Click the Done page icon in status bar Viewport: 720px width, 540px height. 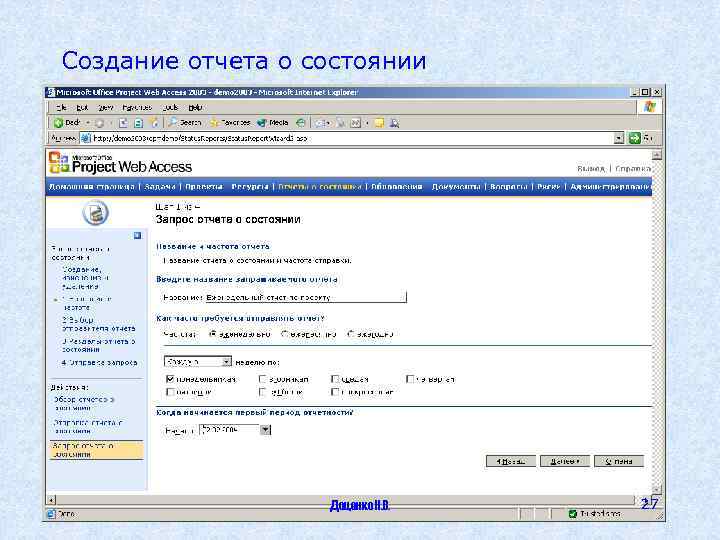51,513
